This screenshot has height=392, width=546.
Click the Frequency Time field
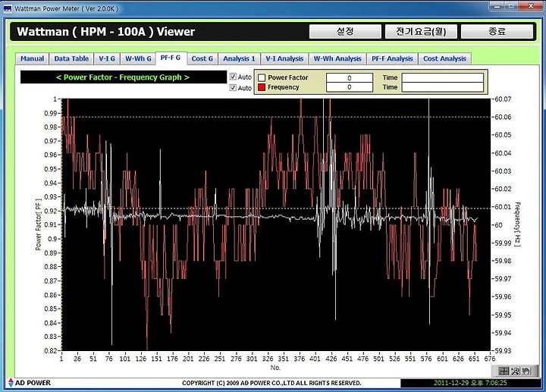[443, 87]
